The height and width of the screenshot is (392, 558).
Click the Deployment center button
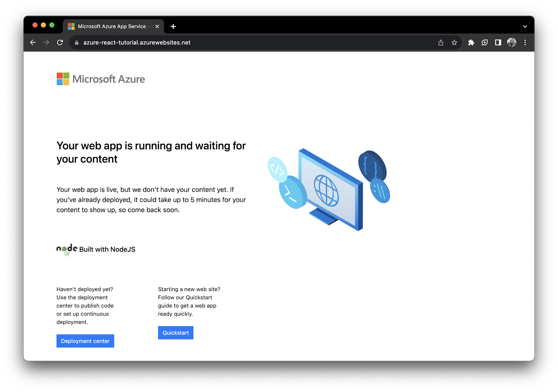85,341
